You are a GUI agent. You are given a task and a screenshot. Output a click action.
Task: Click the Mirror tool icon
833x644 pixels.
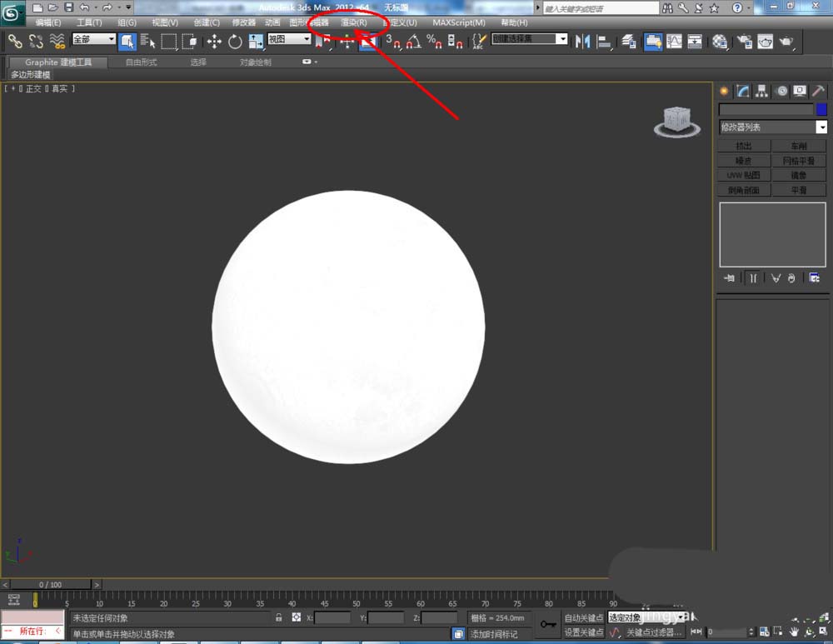[583, 41]
